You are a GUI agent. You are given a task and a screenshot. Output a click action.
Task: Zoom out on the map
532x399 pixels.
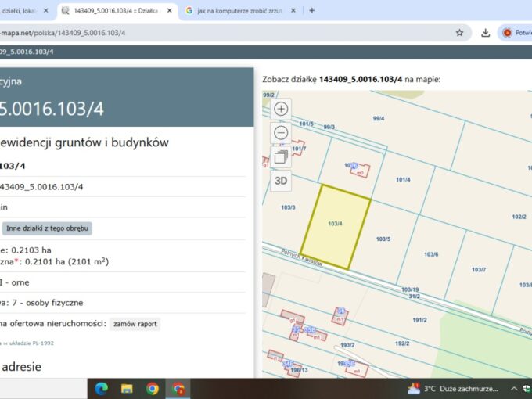pyautogui.click(x=281, y=133)
